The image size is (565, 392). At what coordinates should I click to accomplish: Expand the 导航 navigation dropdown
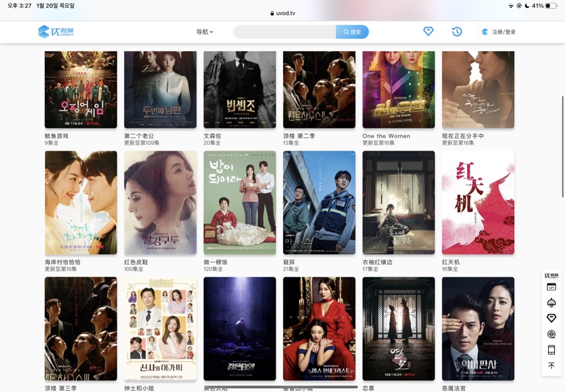tap(205, 32)
